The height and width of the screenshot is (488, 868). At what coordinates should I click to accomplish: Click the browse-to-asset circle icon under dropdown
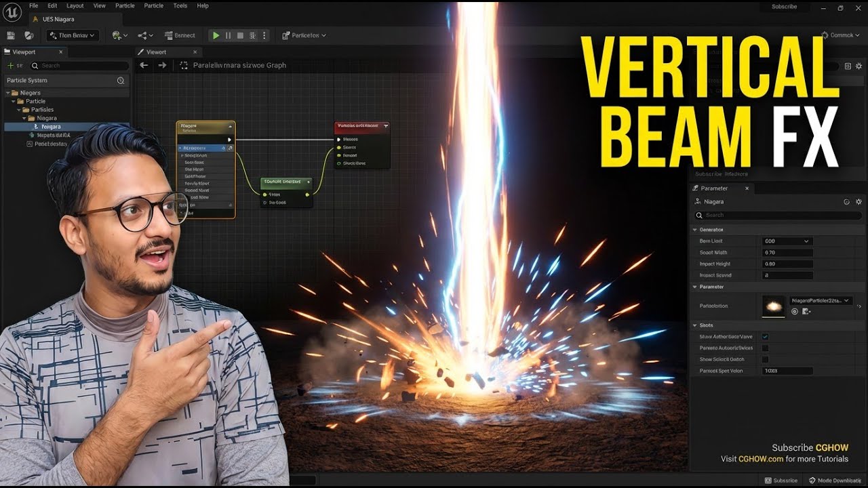795,312
